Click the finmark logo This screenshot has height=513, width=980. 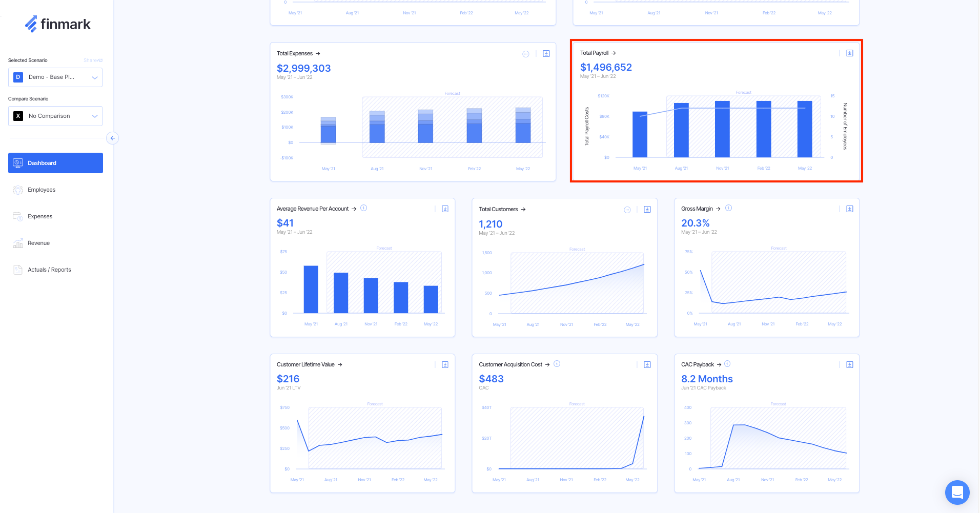point(57,24)
